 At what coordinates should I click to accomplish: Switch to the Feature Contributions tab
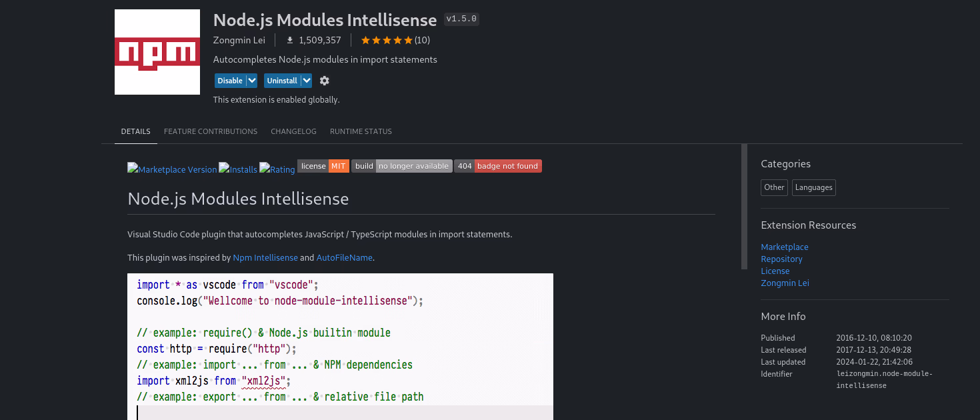point(211,131)
